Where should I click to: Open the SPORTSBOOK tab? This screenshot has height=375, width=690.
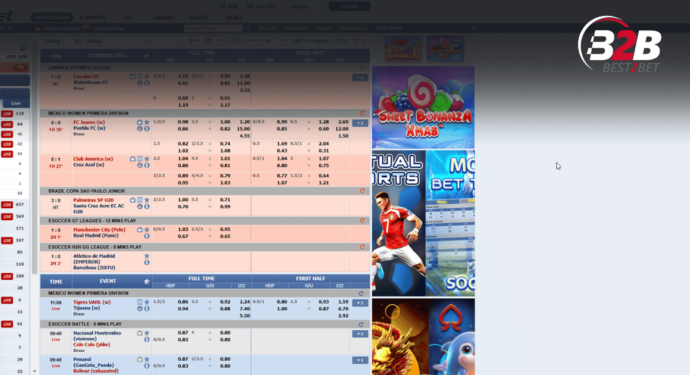click(51, 18)
